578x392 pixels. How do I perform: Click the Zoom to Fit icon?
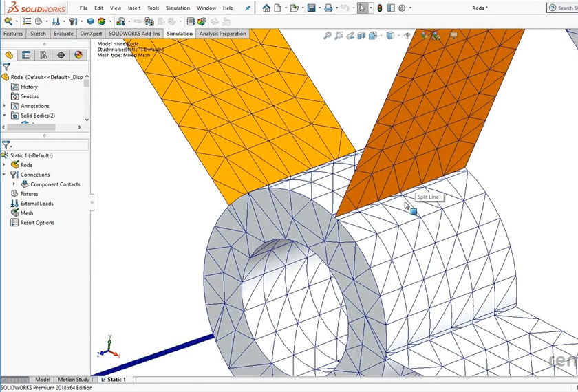328,36
